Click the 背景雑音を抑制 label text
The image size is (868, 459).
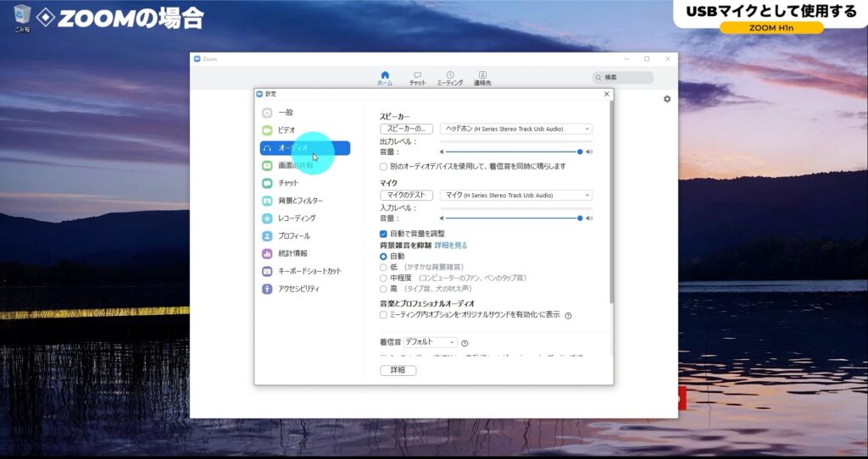(405, 246)
